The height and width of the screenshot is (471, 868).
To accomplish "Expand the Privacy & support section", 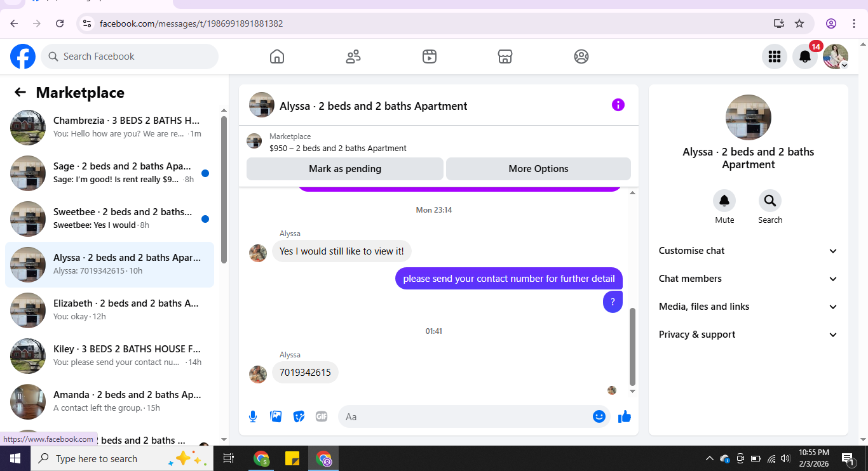I will point(749,335).
